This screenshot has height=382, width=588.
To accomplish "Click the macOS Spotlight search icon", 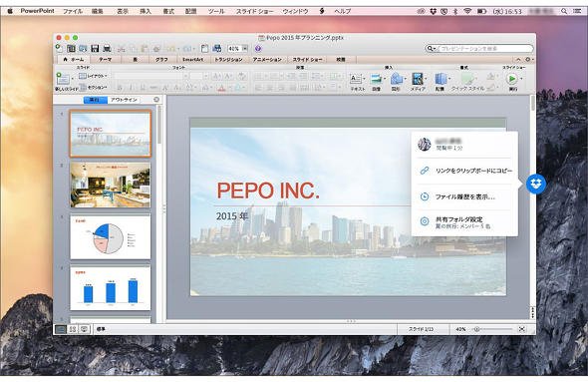I will [x=564, y=11].
